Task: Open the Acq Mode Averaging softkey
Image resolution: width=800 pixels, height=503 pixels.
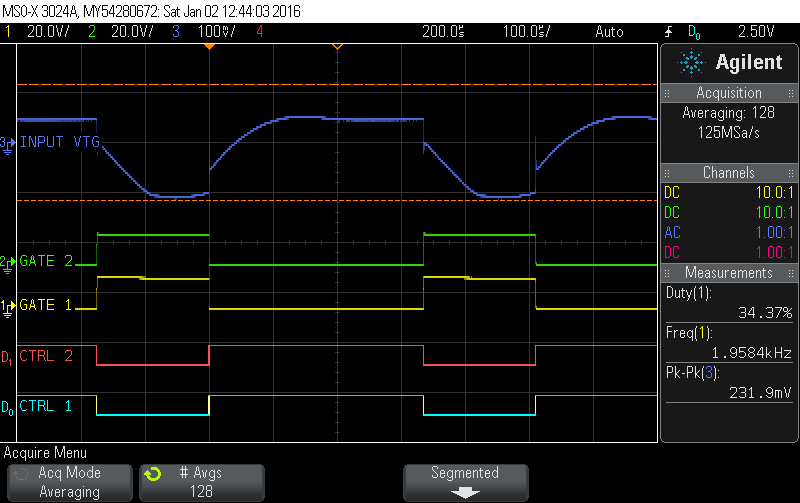Action: [x=70, y=482]
